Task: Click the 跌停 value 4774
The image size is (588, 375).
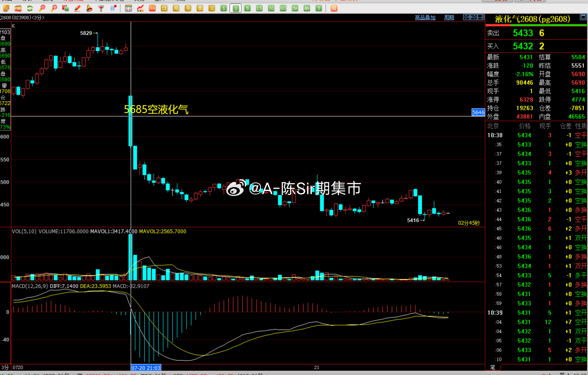Action: [x=578, y=100]
